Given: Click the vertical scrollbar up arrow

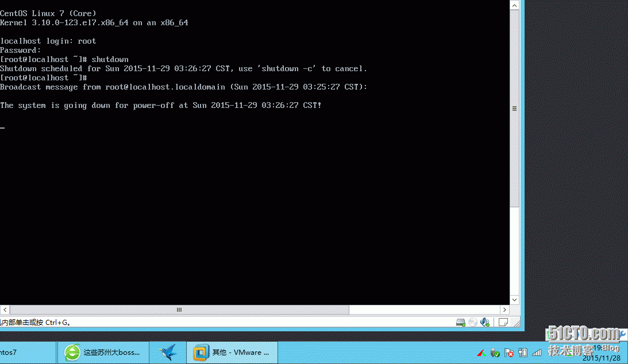Looking at the screenshot, I should [515, 5].
